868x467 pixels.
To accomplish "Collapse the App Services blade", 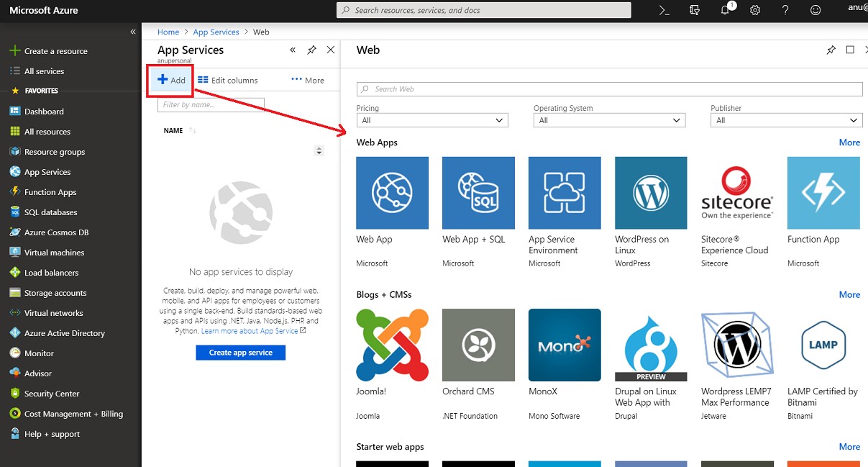I will click(x=293, y=50).
